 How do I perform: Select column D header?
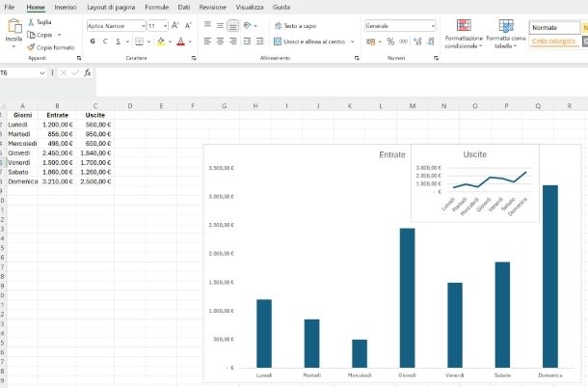tap(130, 106)
